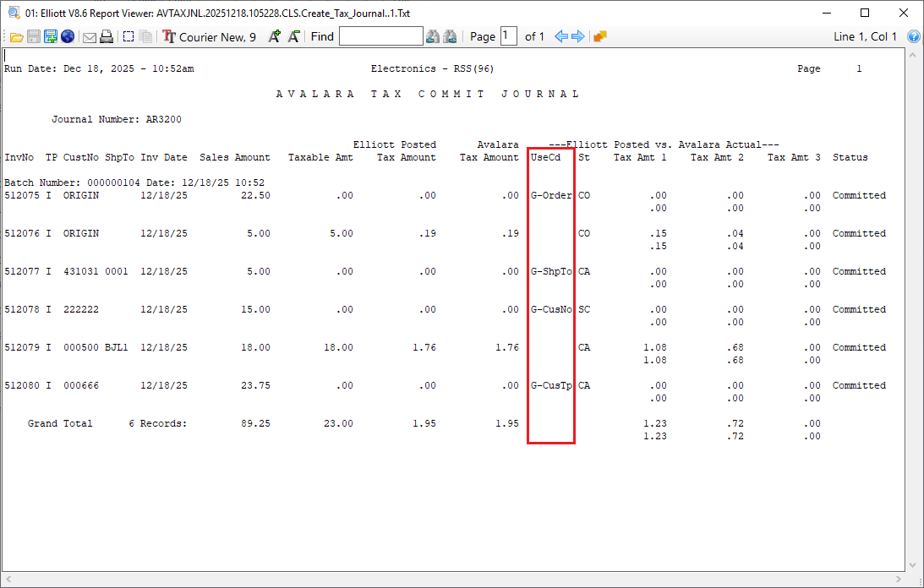Decrease font size with A minus icon
This screenshot has width=924, height=588.
[x=293, y=36]
